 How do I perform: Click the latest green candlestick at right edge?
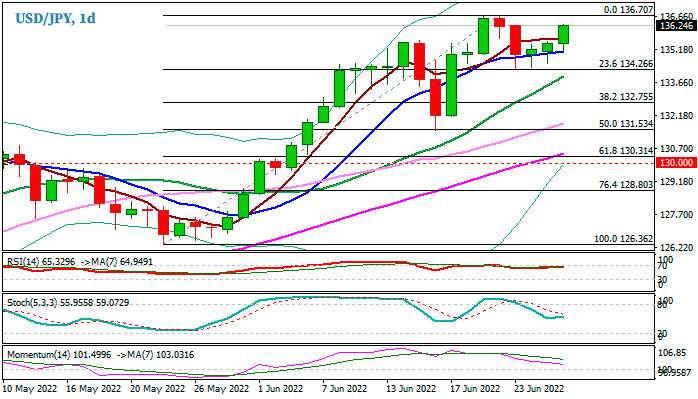563,34
